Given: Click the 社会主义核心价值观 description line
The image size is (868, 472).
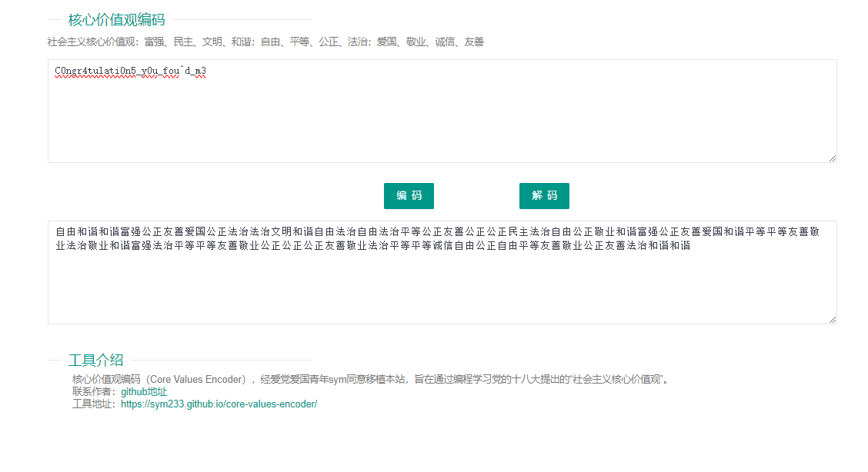Looking at the screenshot, I should coord(265,42).
